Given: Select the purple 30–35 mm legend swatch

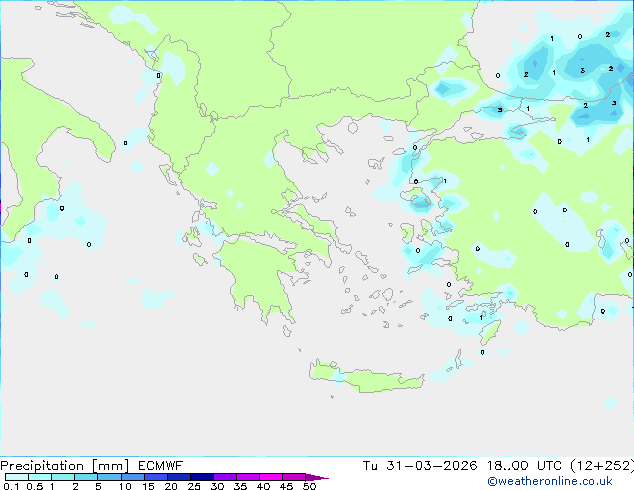Looking at the screenshot, I should click(x=225, y=477).
